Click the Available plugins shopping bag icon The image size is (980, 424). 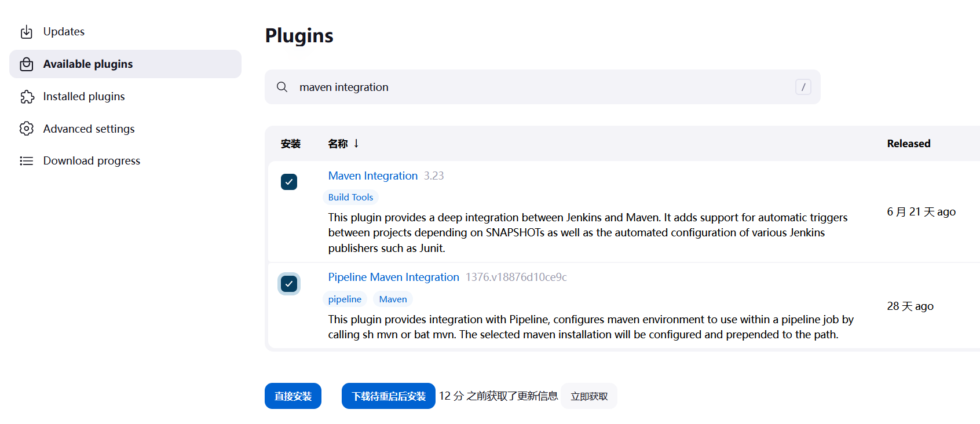pos(27,64)
